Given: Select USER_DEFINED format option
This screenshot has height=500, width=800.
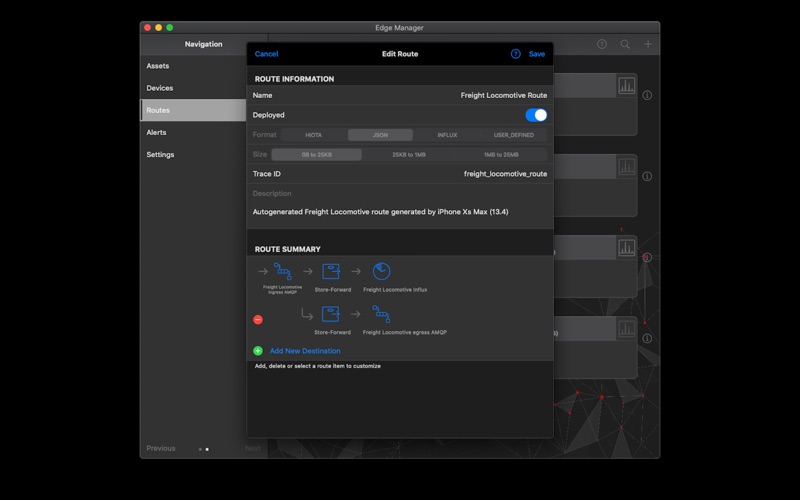Looking at the screenshot, I should click(x=514, y=135).
